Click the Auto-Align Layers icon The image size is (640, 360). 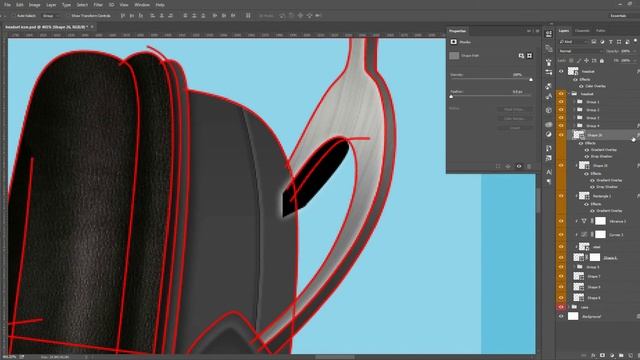[248, 16]
